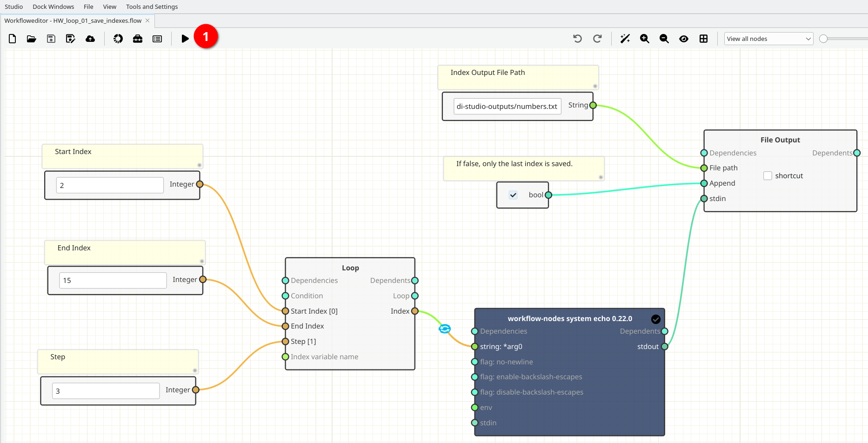The height and width of the screenshot is (443, 868).
Task: Click End Index integer output port
Action: [203, 280]
